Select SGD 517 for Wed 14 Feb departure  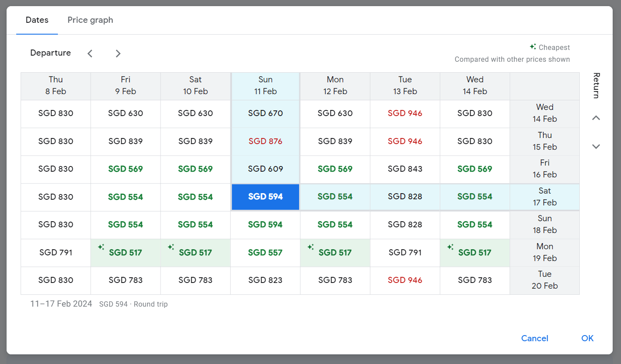click(475, 253)
